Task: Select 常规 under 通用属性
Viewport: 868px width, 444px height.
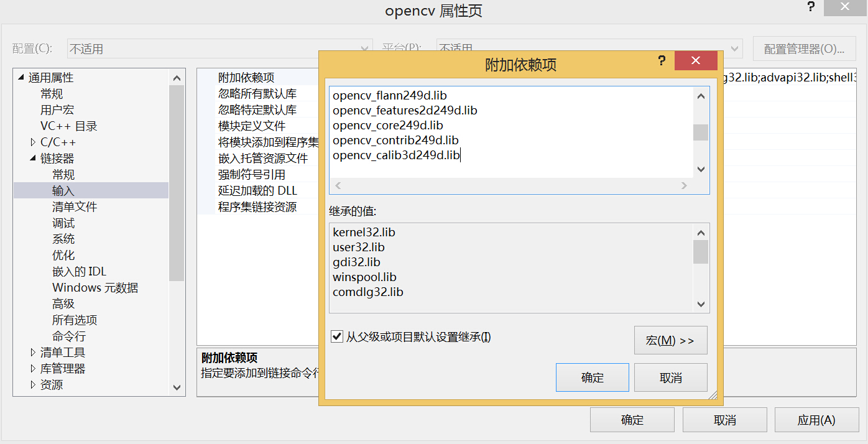Action: (52, 94)
